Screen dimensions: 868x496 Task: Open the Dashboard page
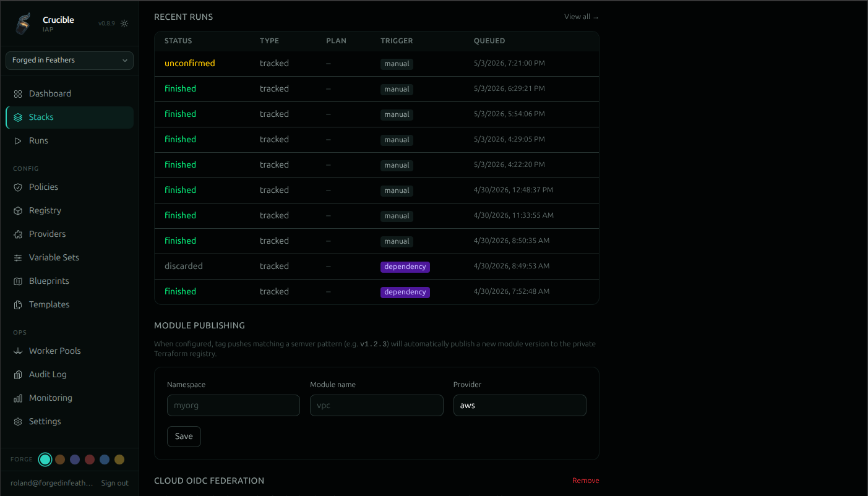click(69, 93)
